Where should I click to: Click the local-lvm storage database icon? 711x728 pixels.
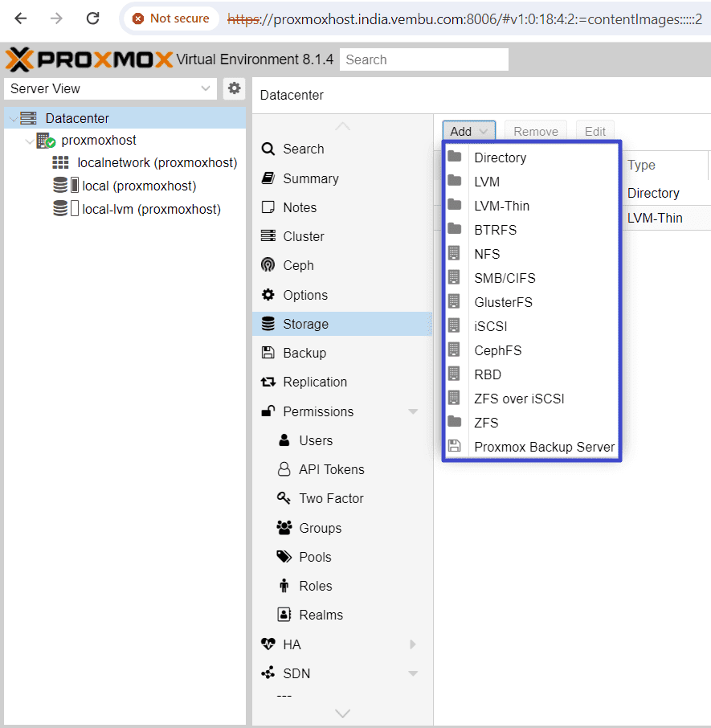click(x=60, y=208)
